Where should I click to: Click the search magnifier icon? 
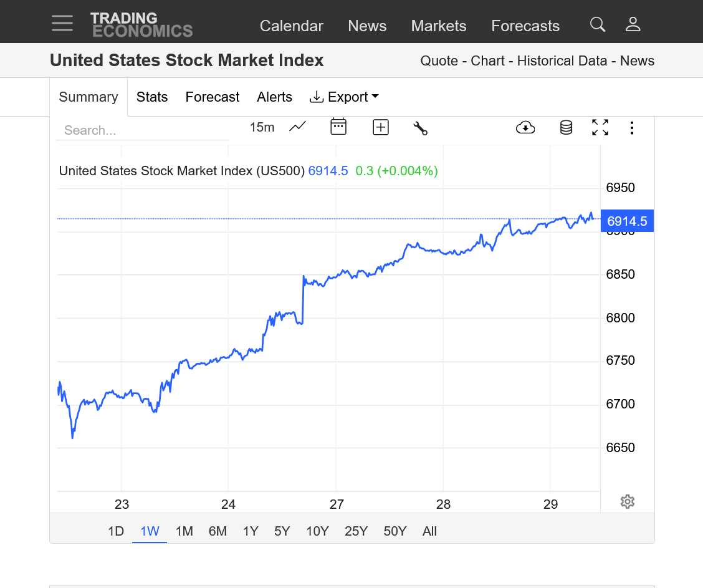pyautogui.click(x=597, y=24)
